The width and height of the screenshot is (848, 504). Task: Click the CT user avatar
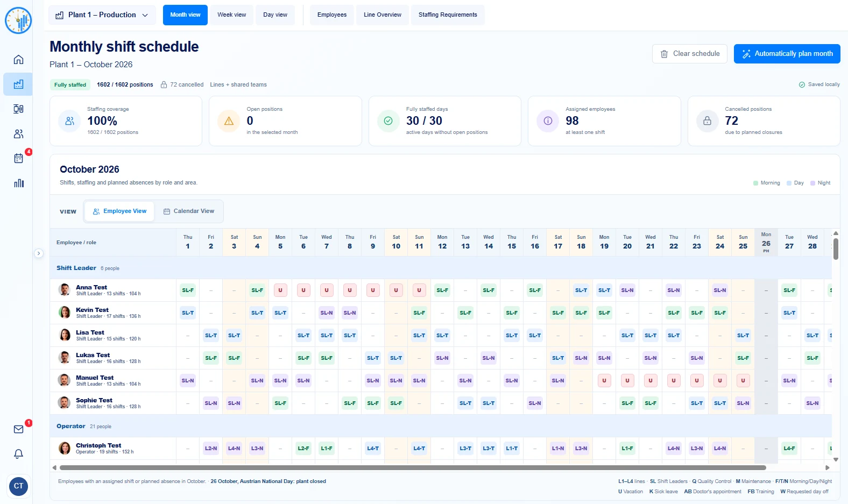[x=18, y=486]
